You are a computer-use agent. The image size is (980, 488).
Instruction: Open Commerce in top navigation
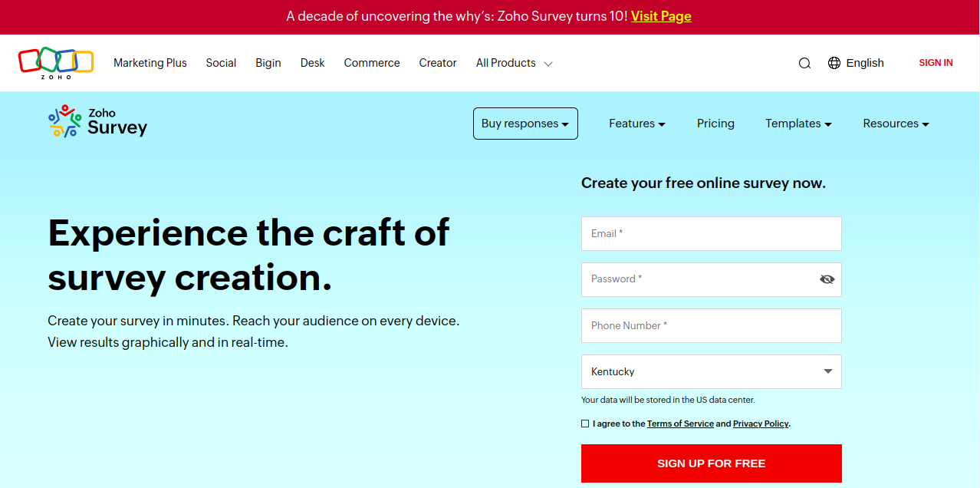click(372, 63)
